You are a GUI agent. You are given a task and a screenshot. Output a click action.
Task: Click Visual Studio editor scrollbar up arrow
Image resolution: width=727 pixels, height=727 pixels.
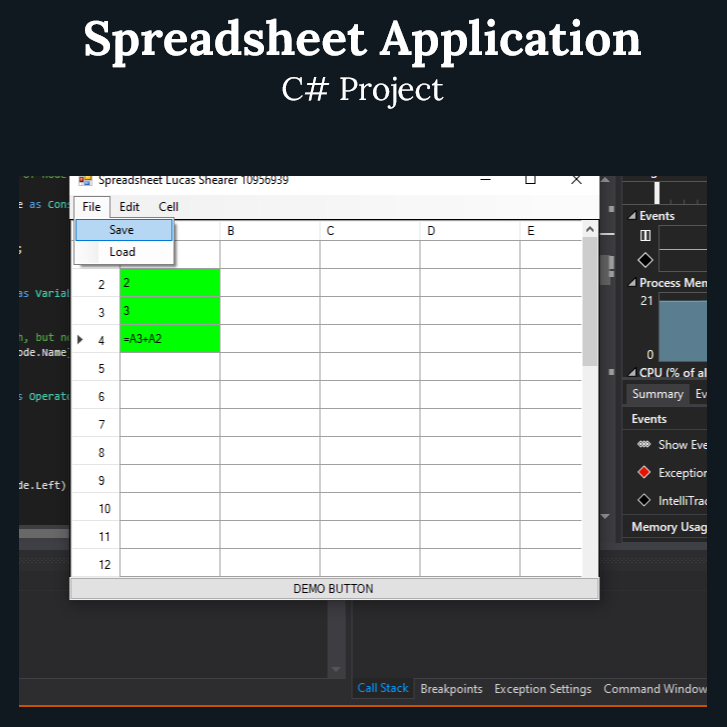pyautogui.click(x=605, y=180)
